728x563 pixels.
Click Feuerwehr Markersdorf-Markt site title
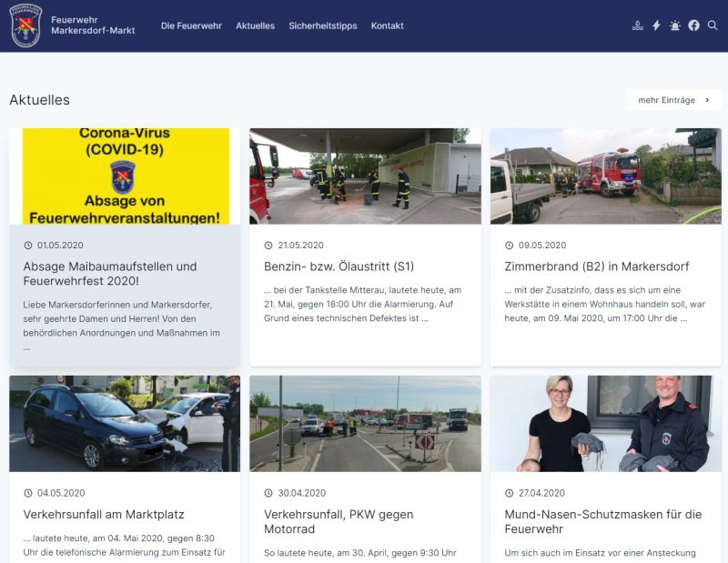93,25
